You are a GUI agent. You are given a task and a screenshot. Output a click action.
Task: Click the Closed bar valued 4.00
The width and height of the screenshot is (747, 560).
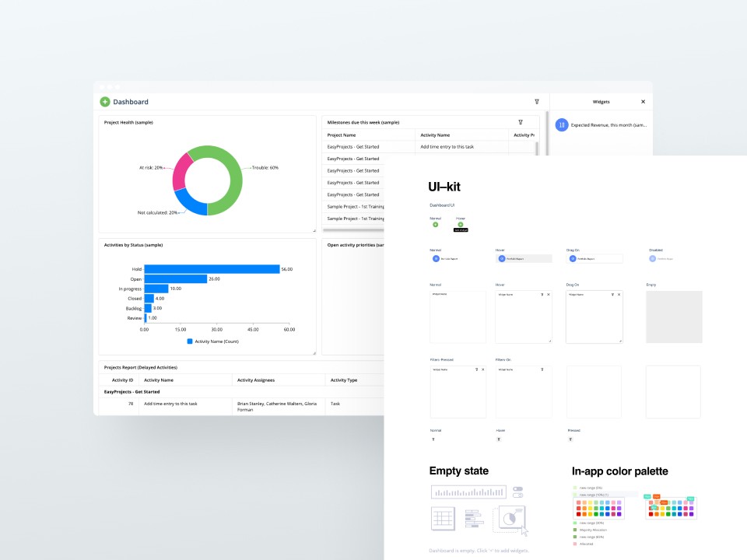pos(149,299)
